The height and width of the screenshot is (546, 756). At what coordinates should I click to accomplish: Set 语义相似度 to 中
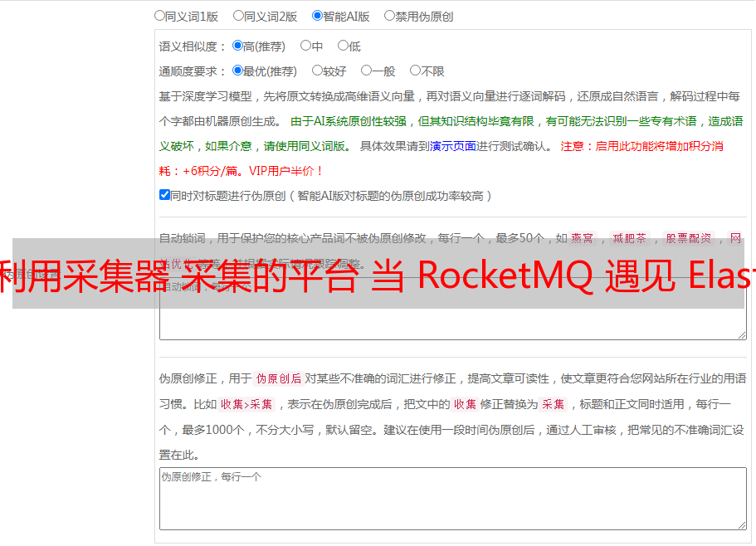pyautogui.click(x=305, y=46)
